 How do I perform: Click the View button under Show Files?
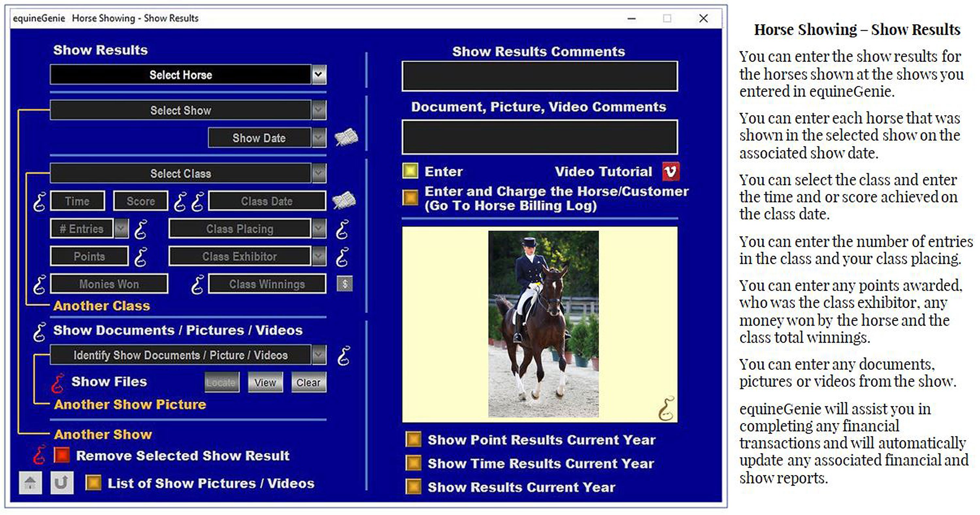[265, 382]
